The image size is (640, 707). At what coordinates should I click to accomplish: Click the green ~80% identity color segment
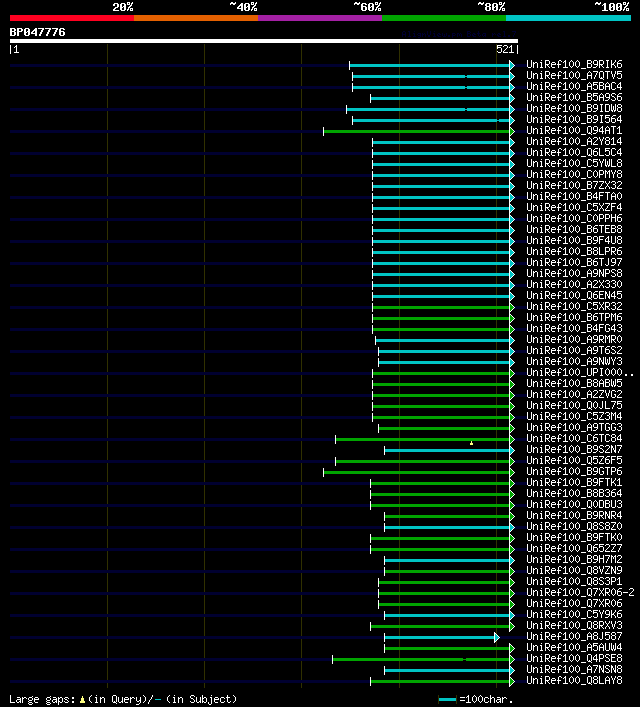click(x=444, y=18)
